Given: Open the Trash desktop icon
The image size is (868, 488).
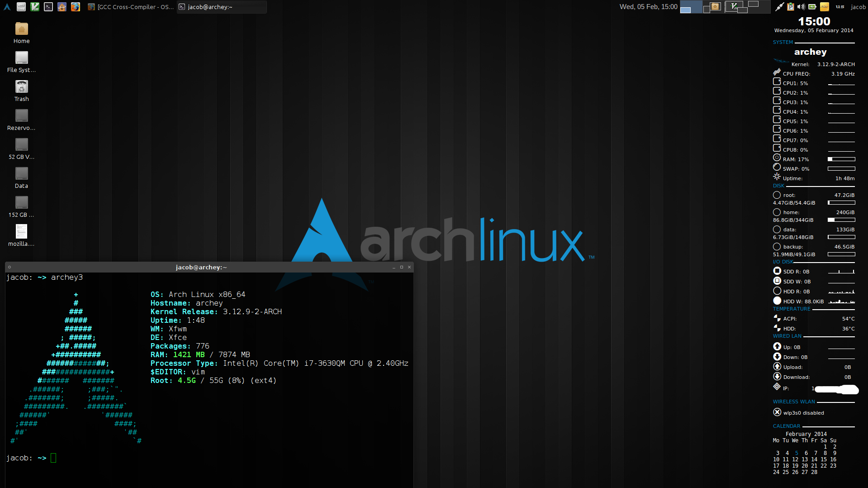Looking at the screenshot, I should [x=21, y=91].
